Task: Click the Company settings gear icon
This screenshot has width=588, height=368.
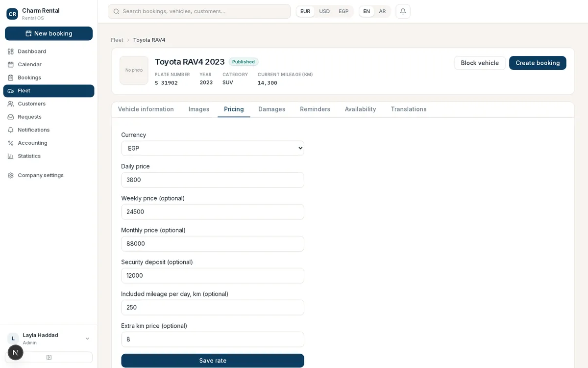Action: 11,175
